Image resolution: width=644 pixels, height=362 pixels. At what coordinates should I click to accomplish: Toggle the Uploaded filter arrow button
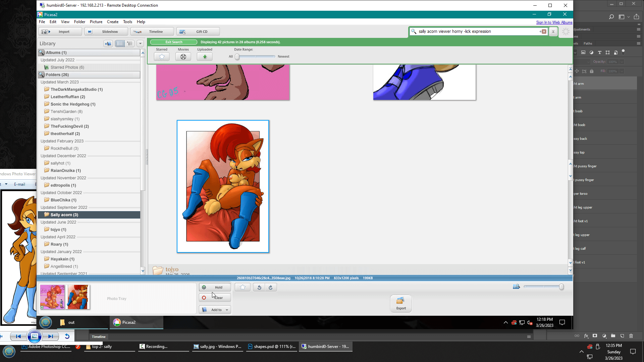(205, 57)
